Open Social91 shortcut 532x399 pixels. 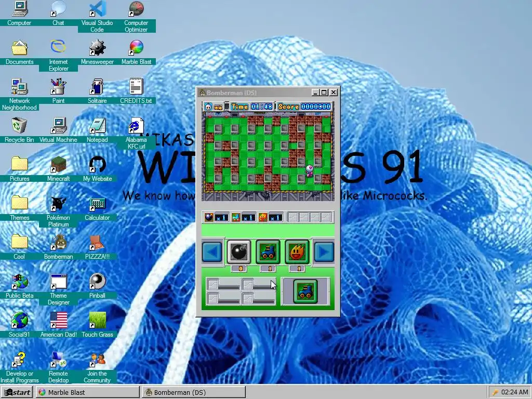[19, 325]
